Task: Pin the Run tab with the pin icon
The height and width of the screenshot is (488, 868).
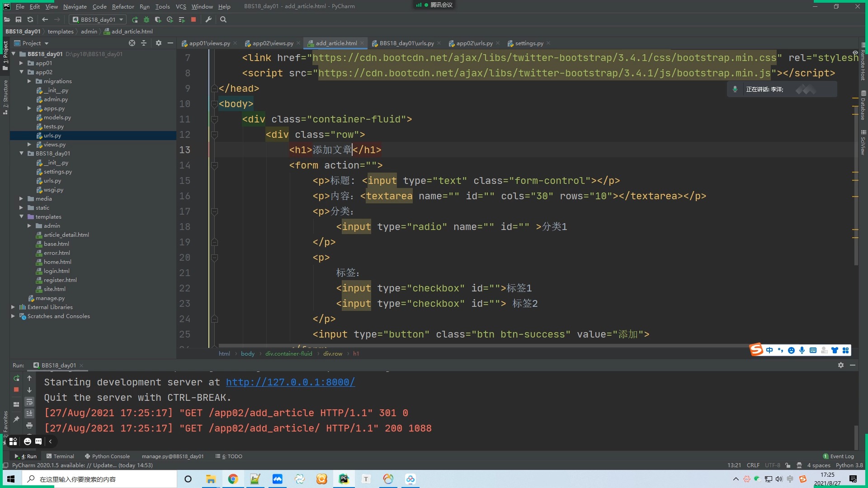Action: click(16, 419)
